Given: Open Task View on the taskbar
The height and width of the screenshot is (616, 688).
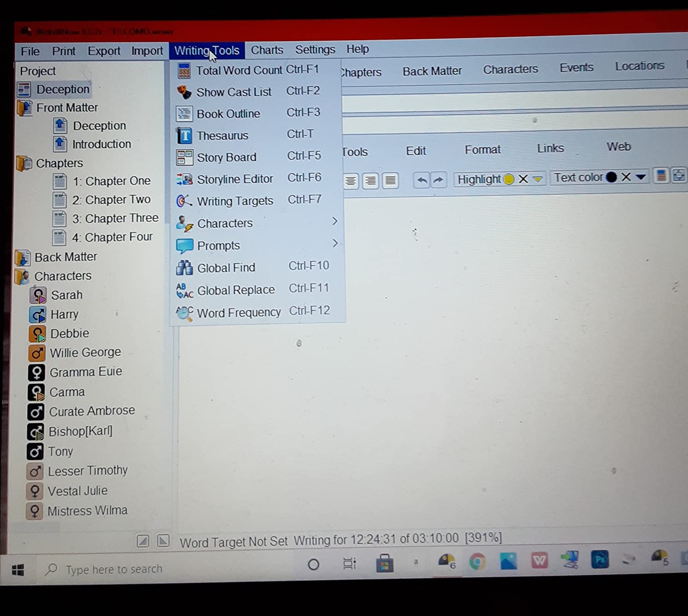Looking at the screenshot, I should (x=350, y=564).
